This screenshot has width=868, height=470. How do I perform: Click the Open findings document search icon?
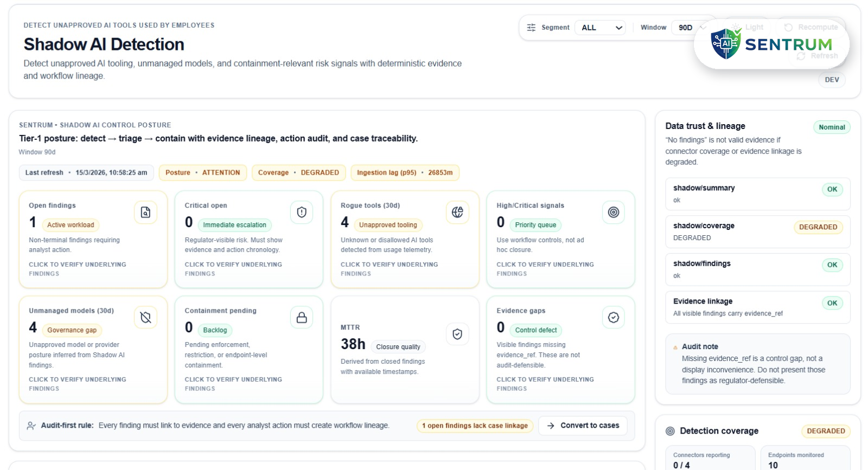click(x=145, y=213)
